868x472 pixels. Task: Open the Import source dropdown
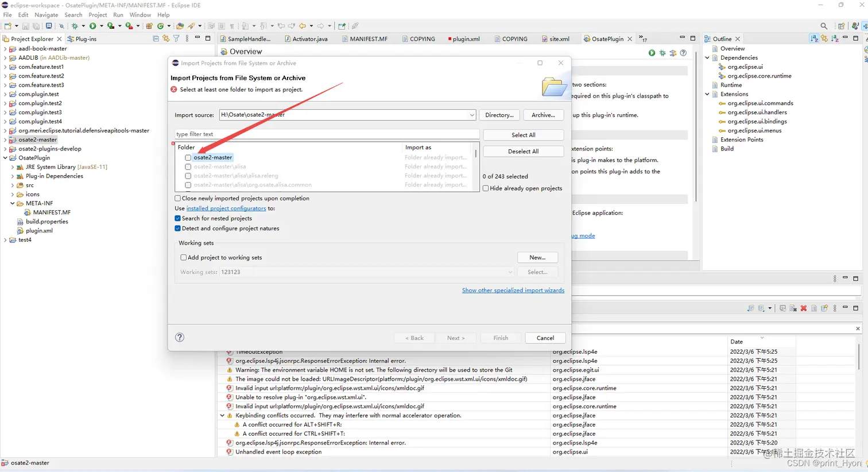pyautogui.click(x=472, y=115)
